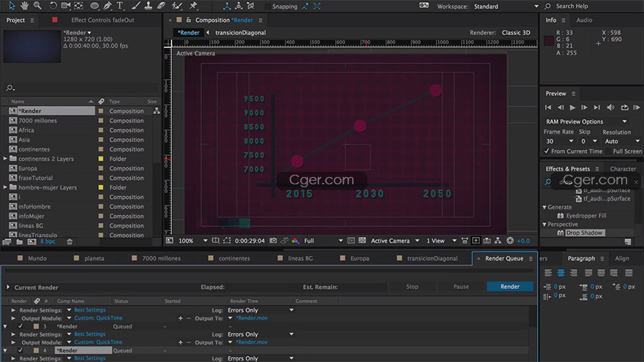Select the Zoom magnifier tool
Viewport: 644px width, 362px height.
pyautogui.click(x=37, y=6)
